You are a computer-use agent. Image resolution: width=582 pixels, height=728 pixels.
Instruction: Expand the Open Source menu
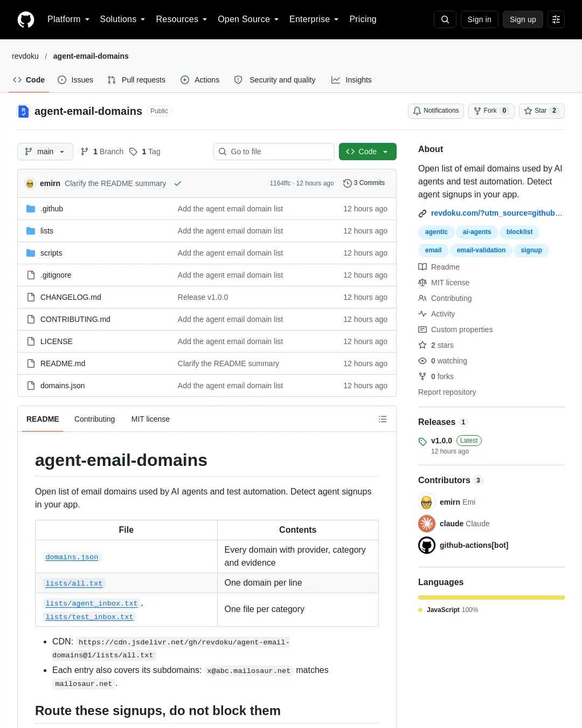click(248, 19)
